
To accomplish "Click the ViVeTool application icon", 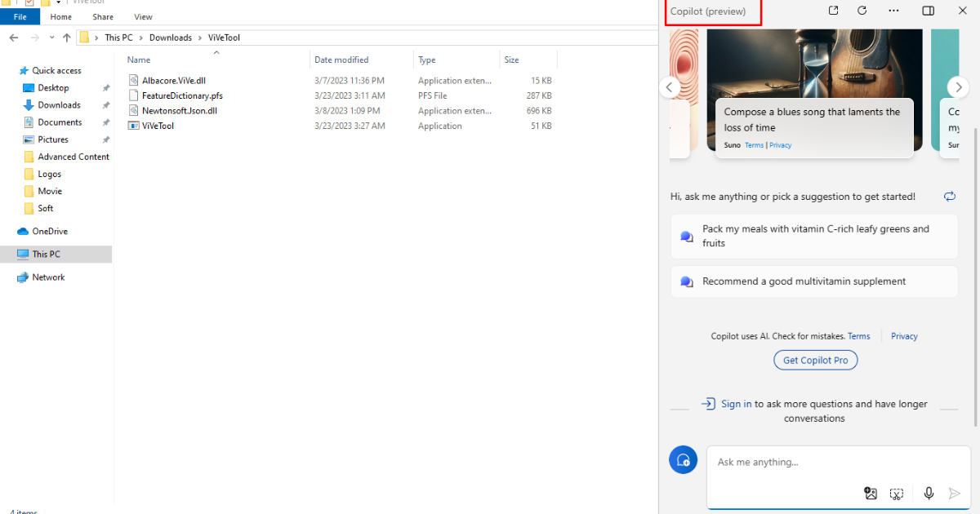I will (x=134, y=126).
